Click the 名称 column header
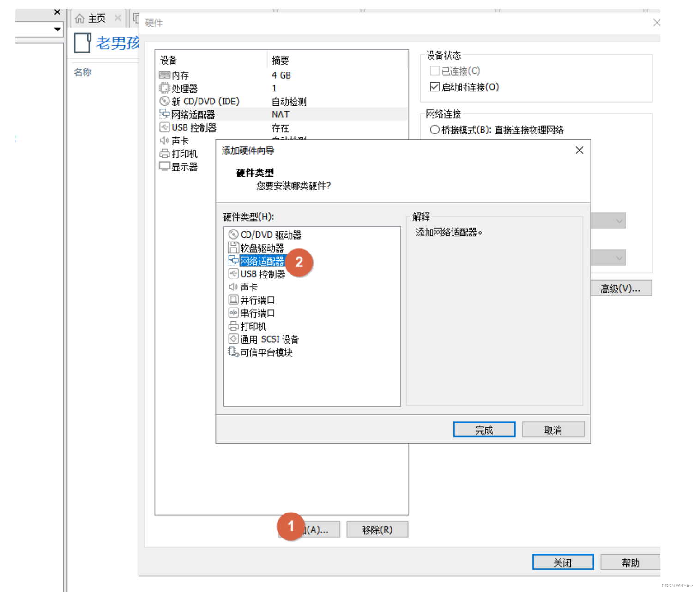The height and width of the screenshot is (592, 700). [x=83, y=72]
